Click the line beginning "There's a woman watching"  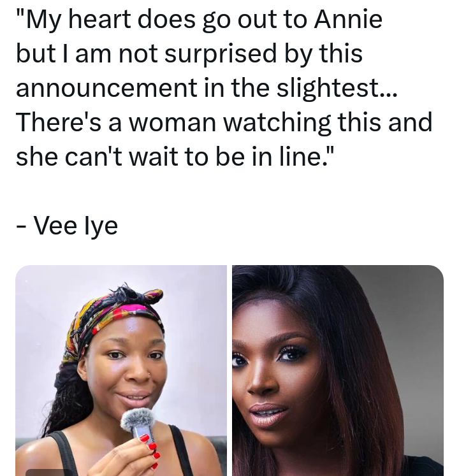(x=224, y=122)
